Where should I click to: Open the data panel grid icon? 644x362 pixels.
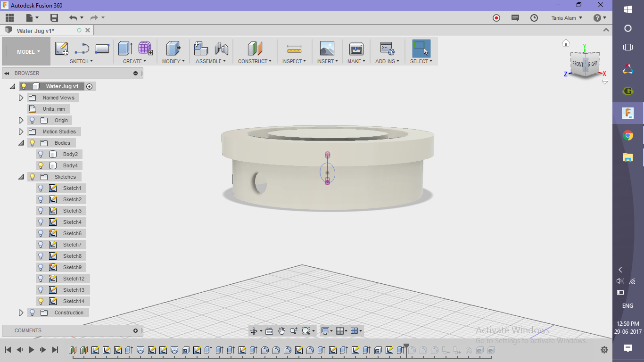tap(9, 18)
